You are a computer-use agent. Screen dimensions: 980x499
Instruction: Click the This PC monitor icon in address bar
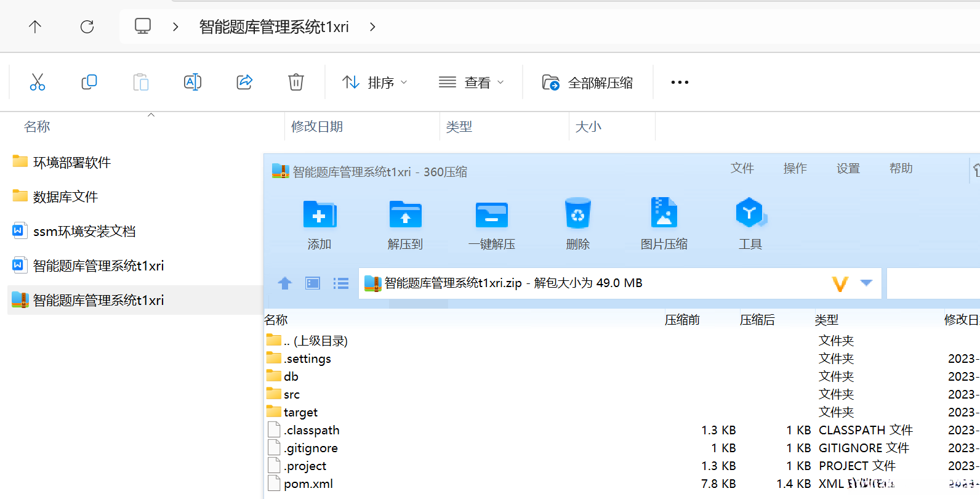click(143, 26)
